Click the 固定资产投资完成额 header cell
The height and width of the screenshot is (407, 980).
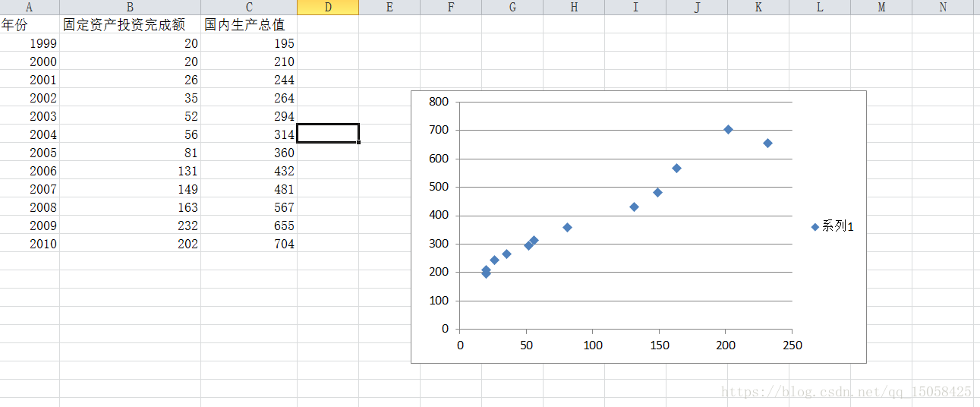pos(130,24)
